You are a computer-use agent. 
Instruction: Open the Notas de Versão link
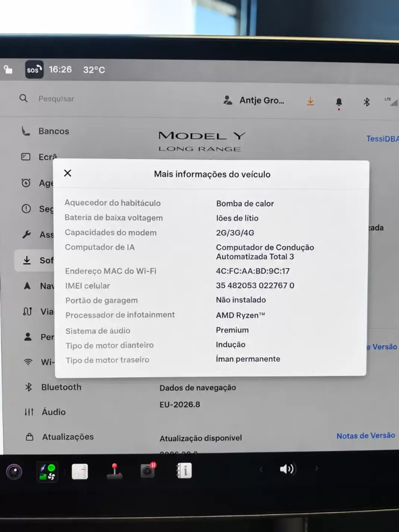click(x=365, y=435)
